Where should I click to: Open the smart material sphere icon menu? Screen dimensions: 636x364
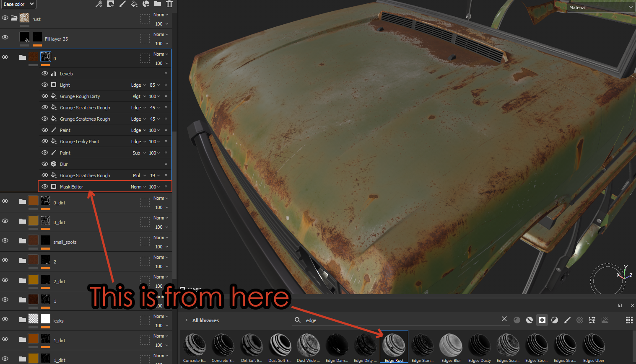coord(146,4)
